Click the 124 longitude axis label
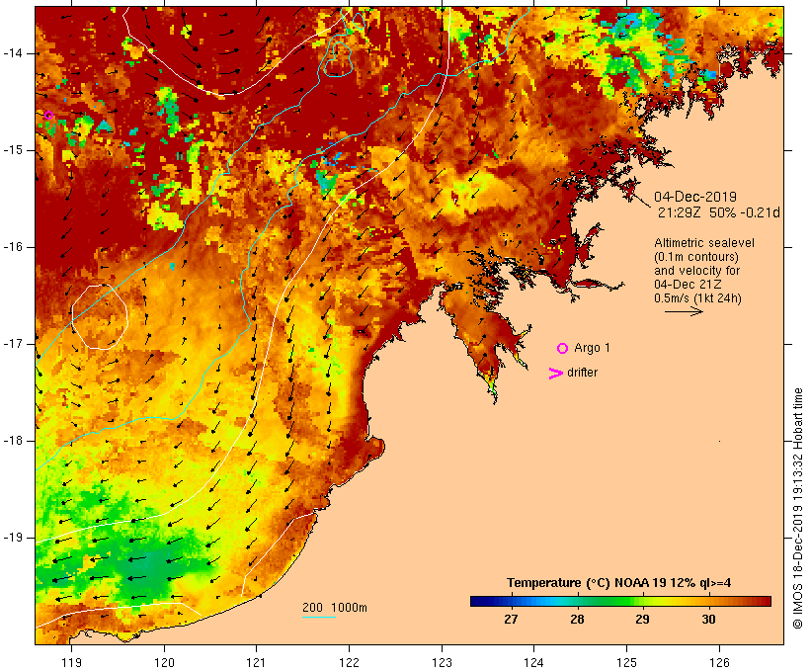Image resolution: width=810 pixels, height=672 pixels. tap(533, 662)
